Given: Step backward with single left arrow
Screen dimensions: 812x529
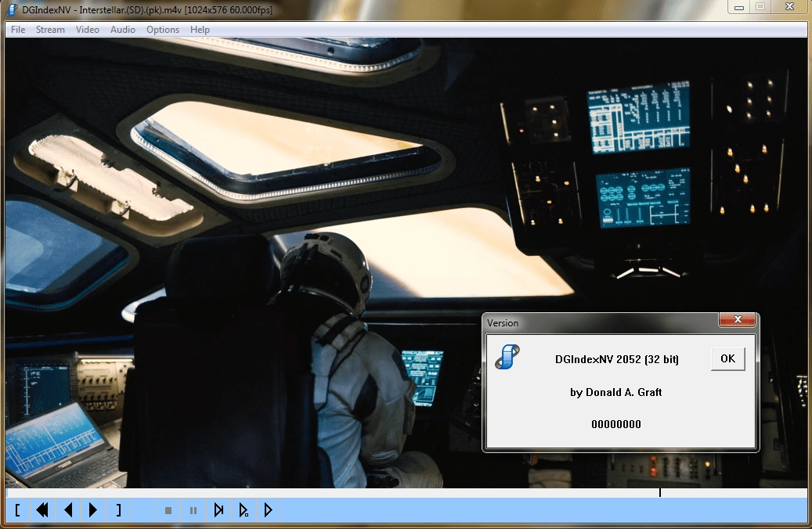Looking at the screenshot, I should click(68, 510).
